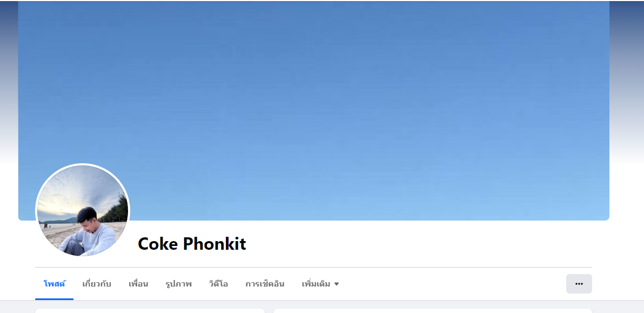Open the three-dot more options button

point(579,284)
